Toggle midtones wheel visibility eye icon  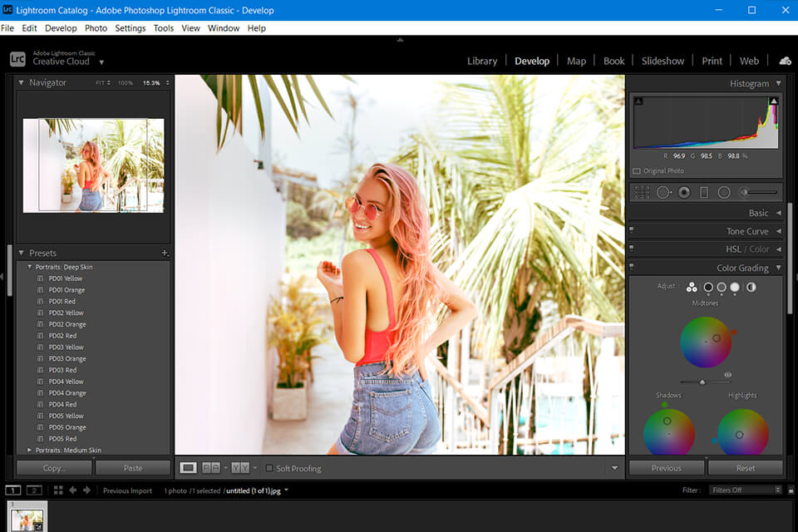(x=728, y=375)
